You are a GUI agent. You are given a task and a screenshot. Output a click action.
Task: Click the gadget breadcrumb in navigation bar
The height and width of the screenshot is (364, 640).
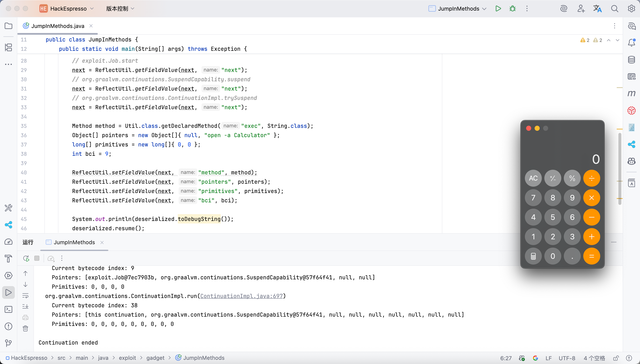155,358
